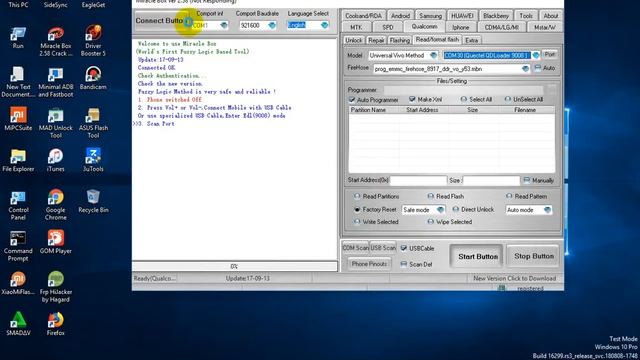Open the Blackberry tab

(496, 16)
